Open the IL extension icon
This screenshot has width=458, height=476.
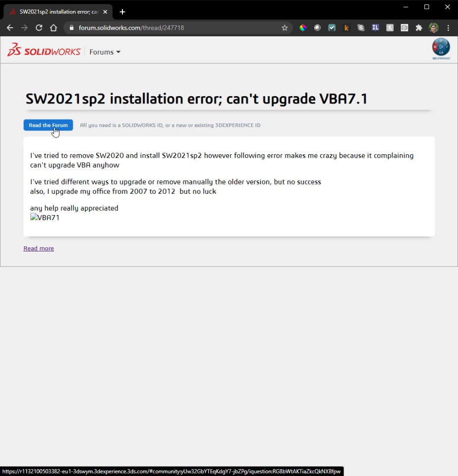click(375, 28)
